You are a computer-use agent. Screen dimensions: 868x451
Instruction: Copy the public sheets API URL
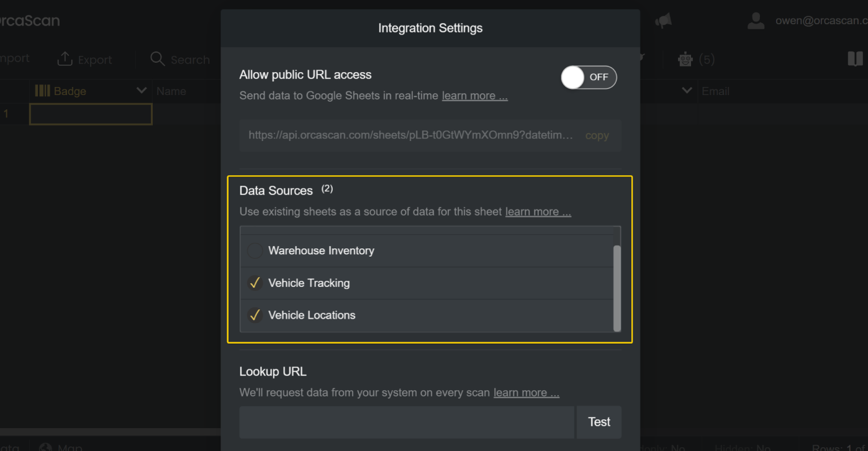click(597, 135)
